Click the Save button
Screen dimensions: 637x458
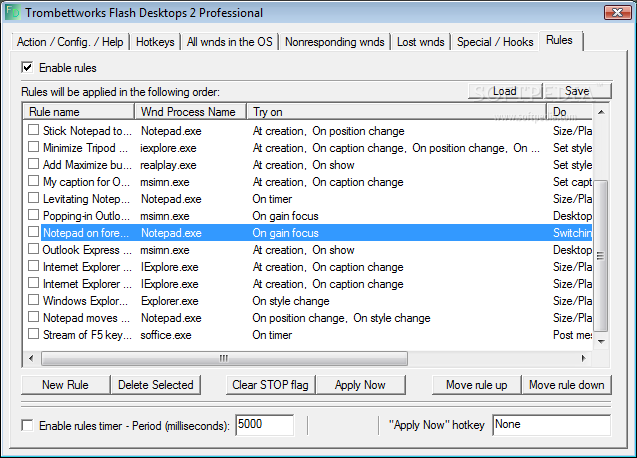pos(577,91)
